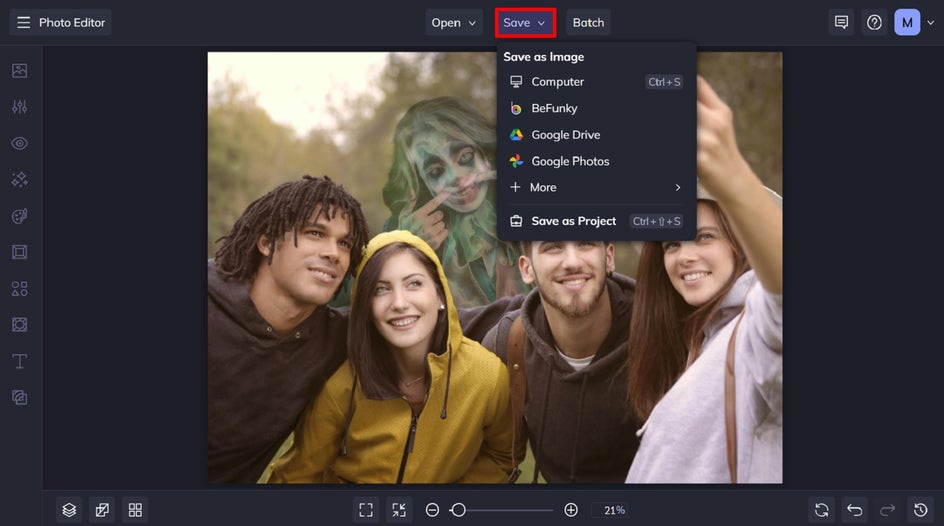This screenshot has height=526, width=944.
Task: Click the Layers icon in bottom bar
Action: (x=69, y=510)
